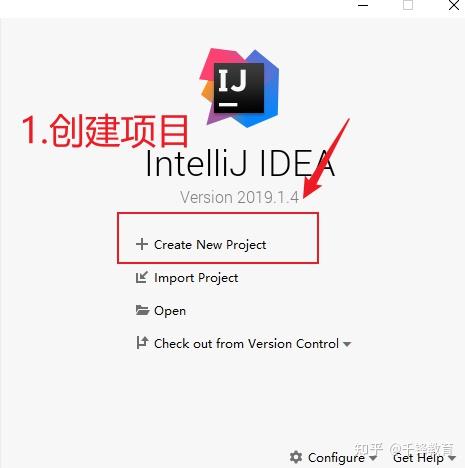Click the plus icon for new project

click(142, 244)
